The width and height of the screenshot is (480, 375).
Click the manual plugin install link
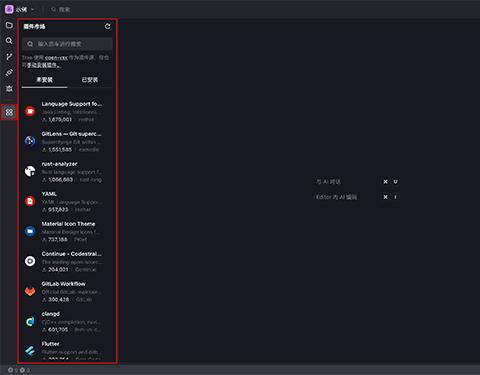[x=44, y=65]
